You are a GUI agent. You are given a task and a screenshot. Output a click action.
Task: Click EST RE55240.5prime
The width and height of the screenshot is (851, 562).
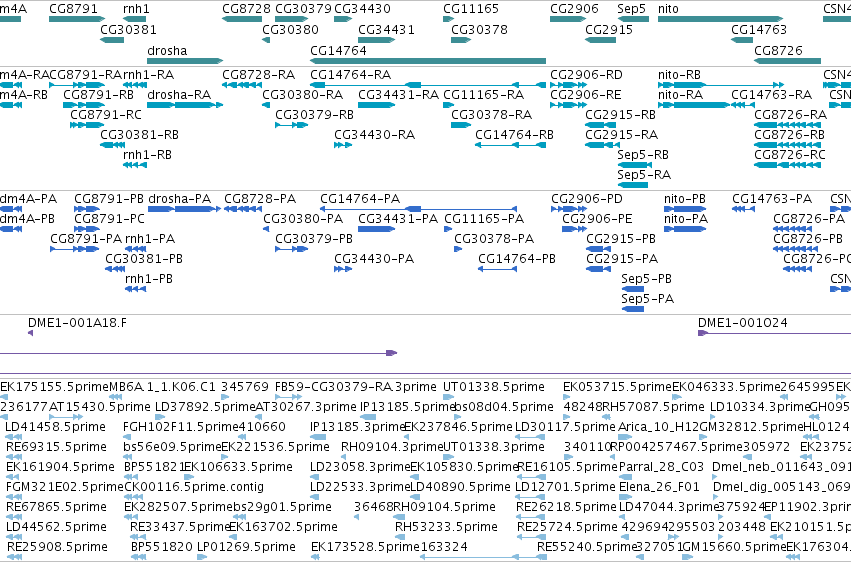pyautogui.click(x=587, y=547)
